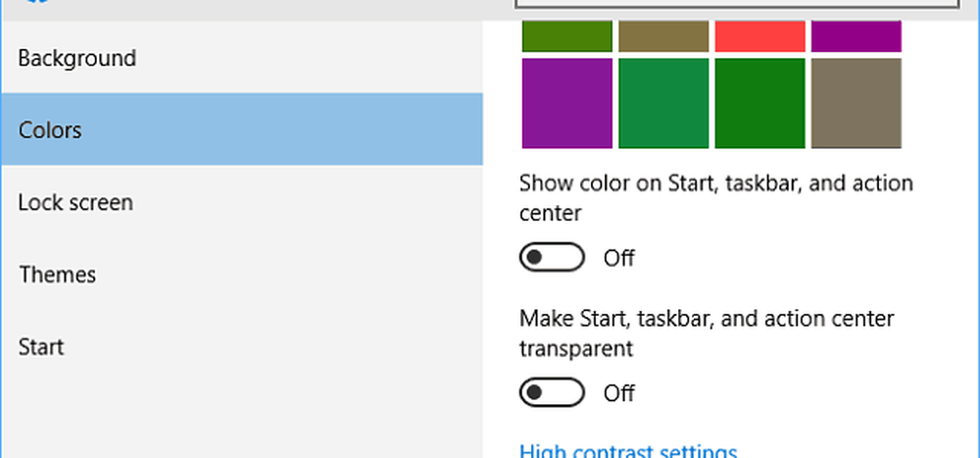Switch to the Start settings page
Image resolution: width=980 pixels, height=458 pixels.
(x=41, y=346)
